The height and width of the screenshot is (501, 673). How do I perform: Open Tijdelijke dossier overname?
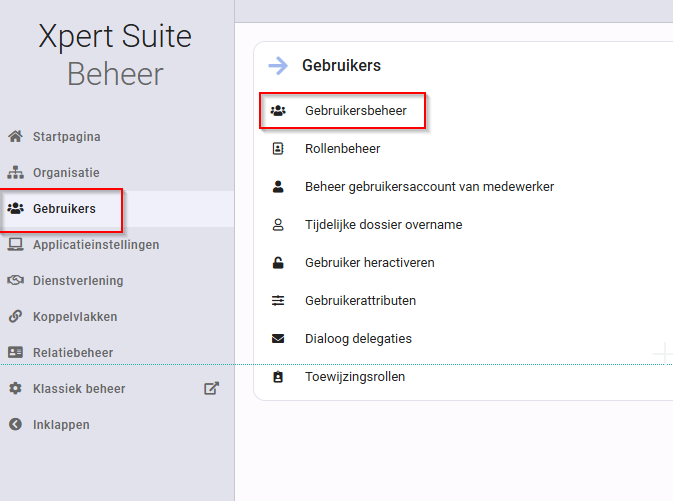383,225
